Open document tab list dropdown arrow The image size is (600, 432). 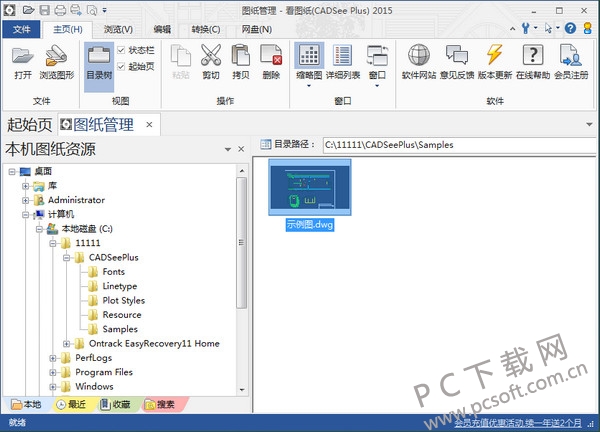tap(589, 124)
